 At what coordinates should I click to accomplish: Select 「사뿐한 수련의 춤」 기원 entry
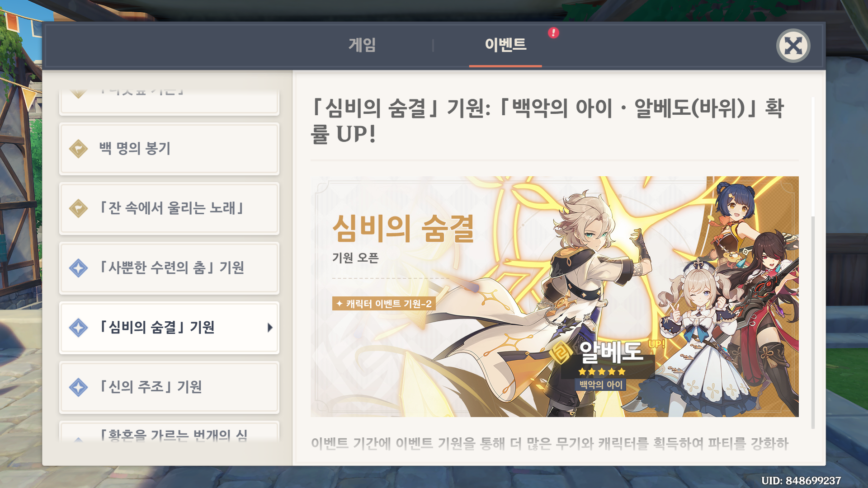click(169, 268)
